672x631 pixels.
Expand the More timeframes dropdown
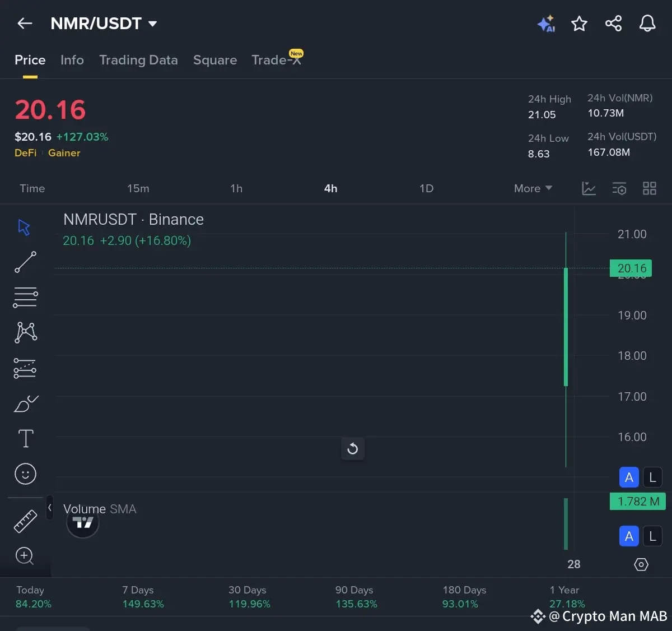pyautogui.click(x=533, y=188)
